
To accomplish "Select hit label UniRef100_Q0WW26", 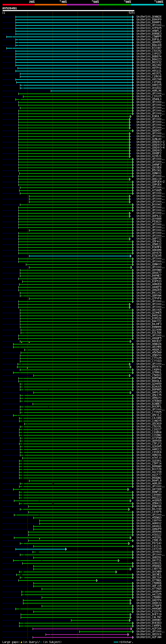I will click(149, 17).
